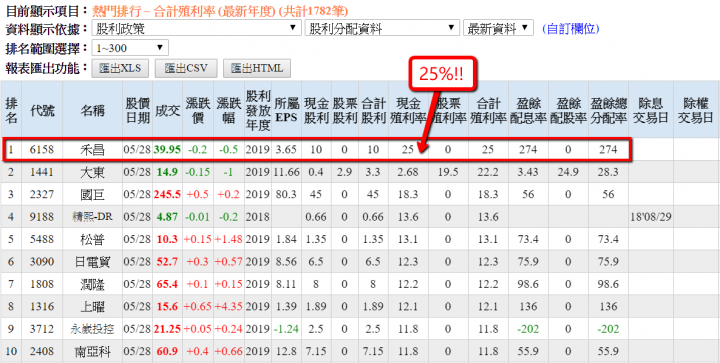Open the 最新資料 dropdown
The image size is (720, 363).
[x=498, y=28]
